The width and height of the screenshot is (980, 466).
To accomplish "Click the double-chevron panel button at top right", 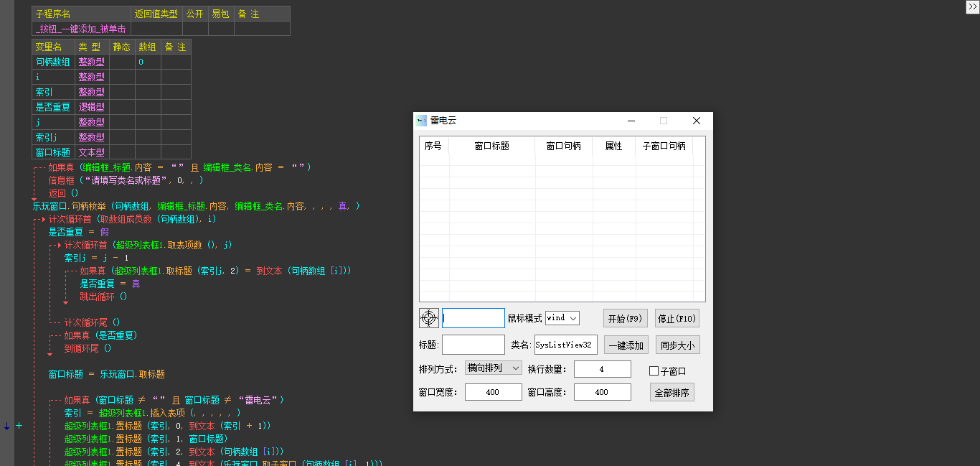I will coord(972,6).
